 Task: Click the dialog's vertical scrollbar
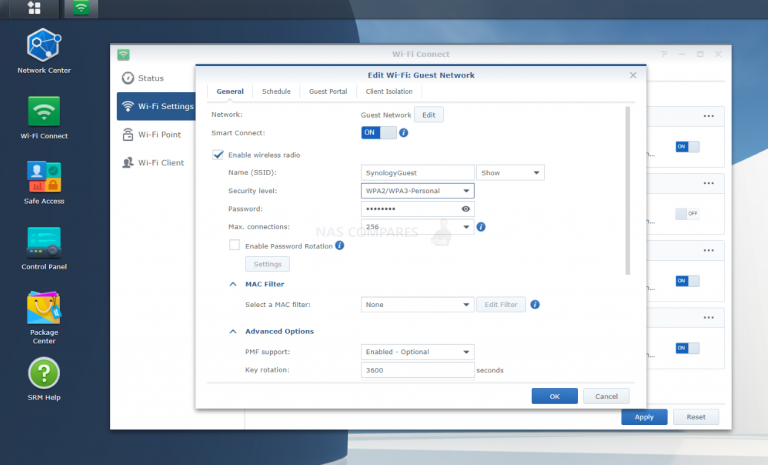[627, 191]
